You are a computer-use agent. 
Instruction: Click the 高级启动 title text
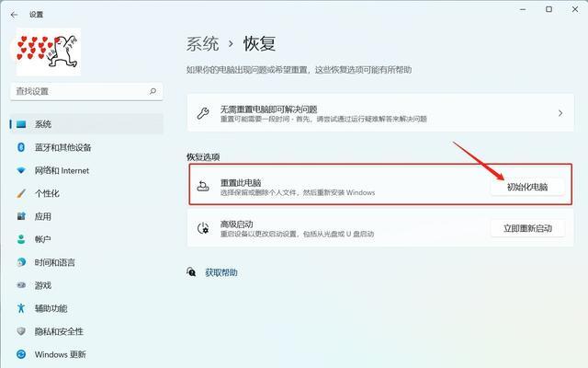pos(237,224)
